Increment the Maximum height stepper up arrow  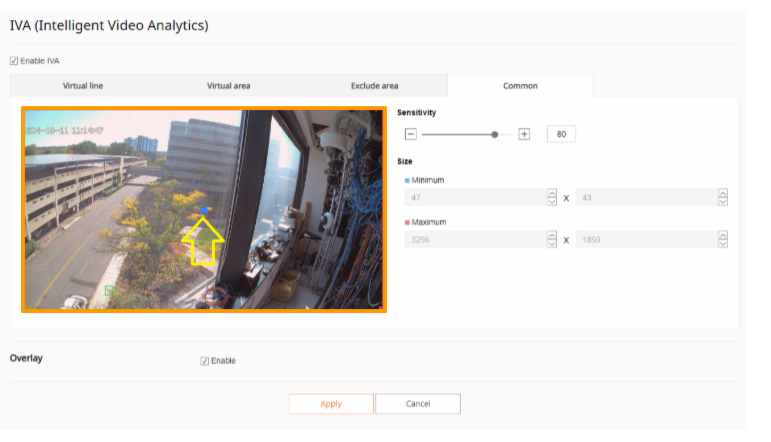[x=723, y=236]
